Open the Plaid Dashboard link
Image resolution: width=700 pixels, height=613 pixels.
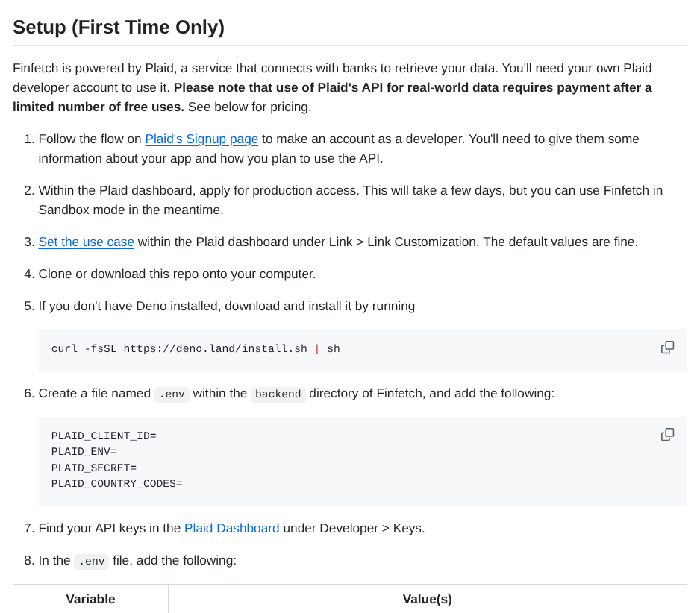[x=231, y=528]
